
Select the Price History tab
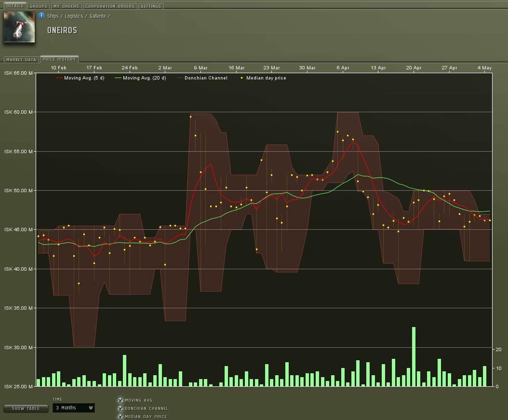[59, 59]
